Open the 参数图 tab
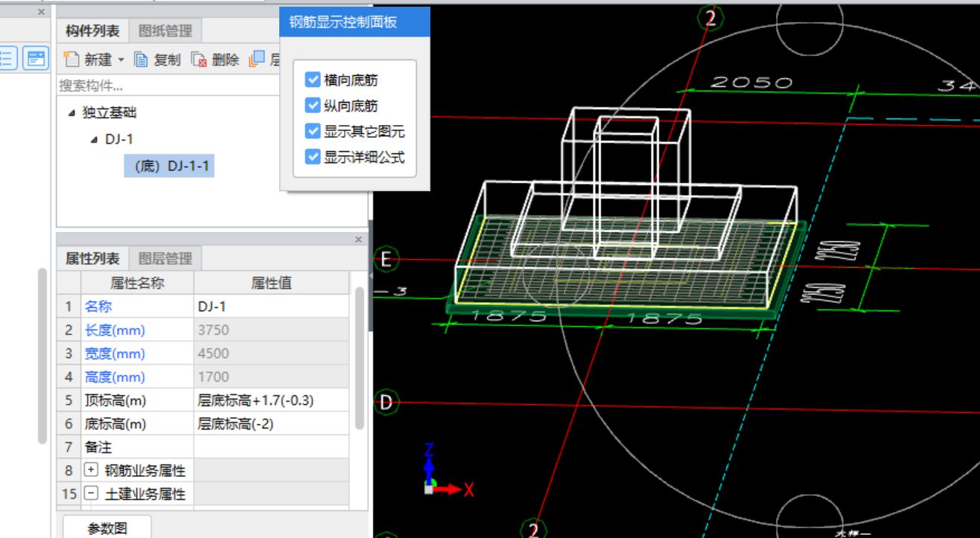The width and height of the screenshot is (980, 538). tap(107, 528)
